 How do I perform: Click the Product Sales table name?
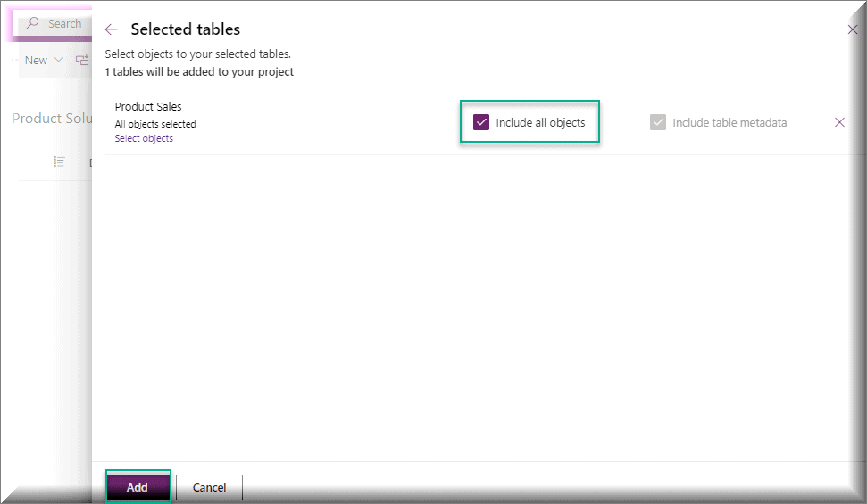click(148, 107)
